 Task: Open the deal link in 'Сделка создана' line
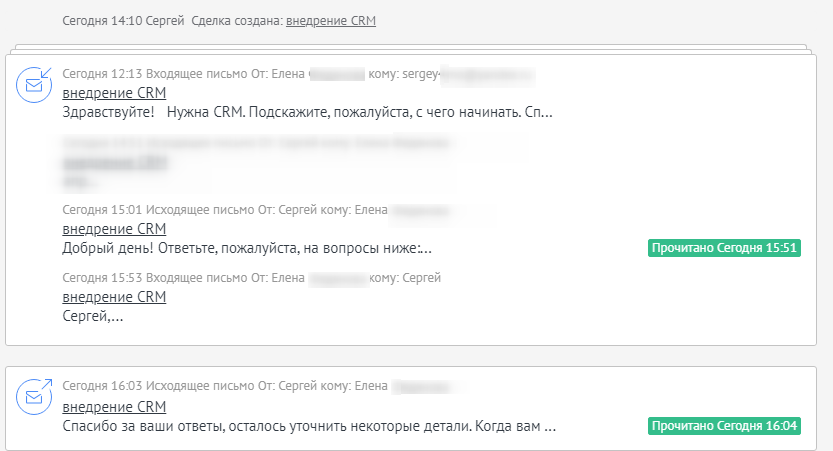pyautogui.click(x=330, y=21)
